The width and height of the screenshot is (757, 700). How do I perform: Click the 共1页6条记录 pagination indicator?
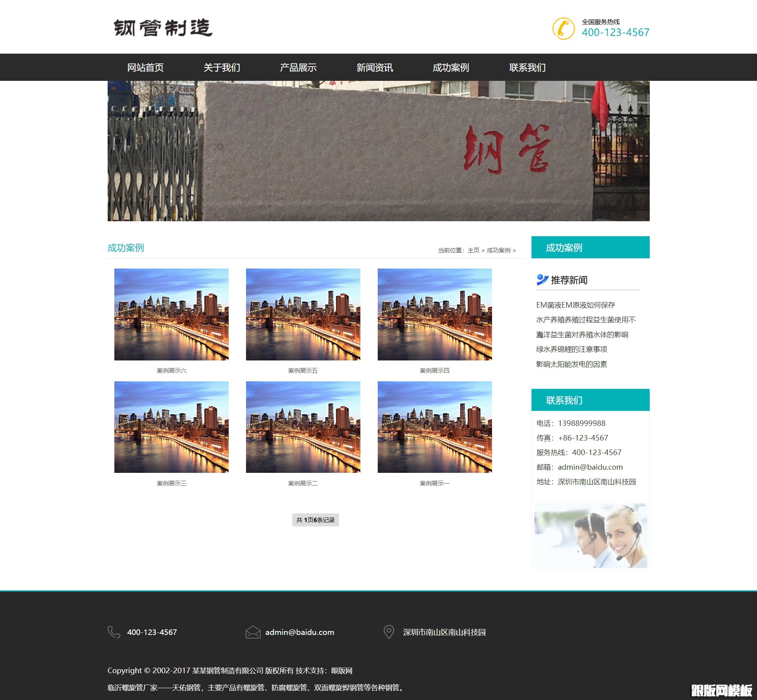tap(315, 520)
